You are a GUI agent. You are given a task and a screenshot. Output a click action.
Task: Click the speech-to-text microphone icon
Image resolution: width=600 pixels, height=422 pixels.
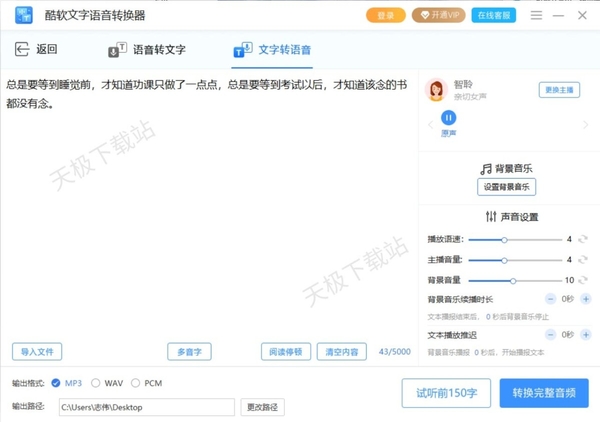click(117, 50)
